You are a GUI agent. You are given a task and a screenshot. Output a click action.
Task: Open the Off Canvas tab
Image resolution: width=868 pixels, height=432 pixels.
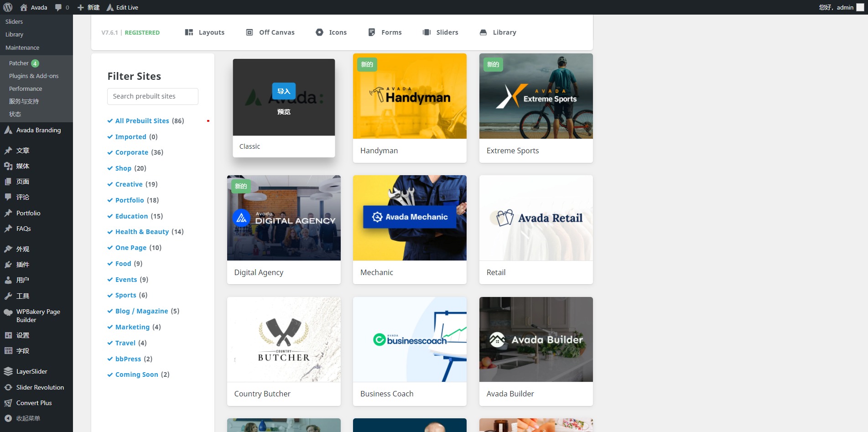click(270, 32)
